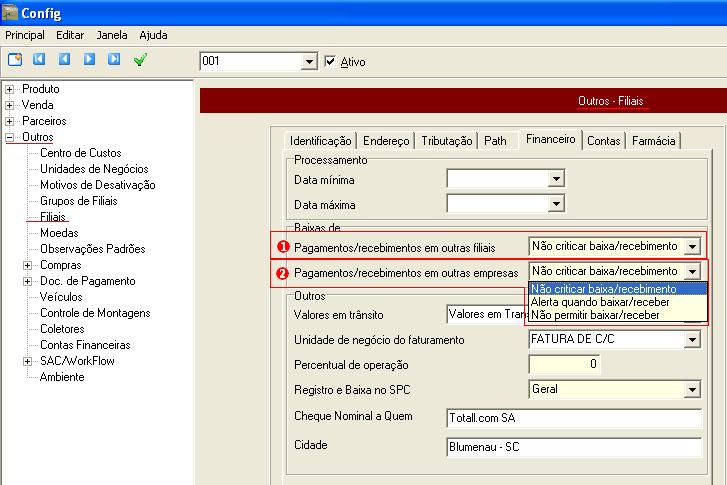This screenshot has height=485, width=727.
Task: Toggle the Ativo checkbox
Action: [x=330, y=61]
